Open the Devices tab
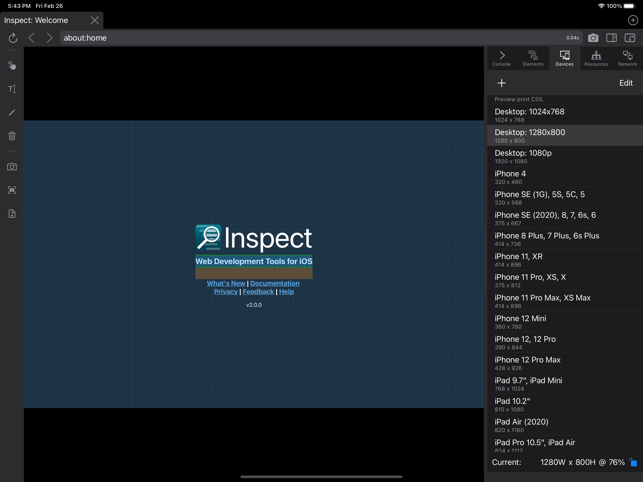This screenshot has height=482, width=643. [x=565, y=59]
